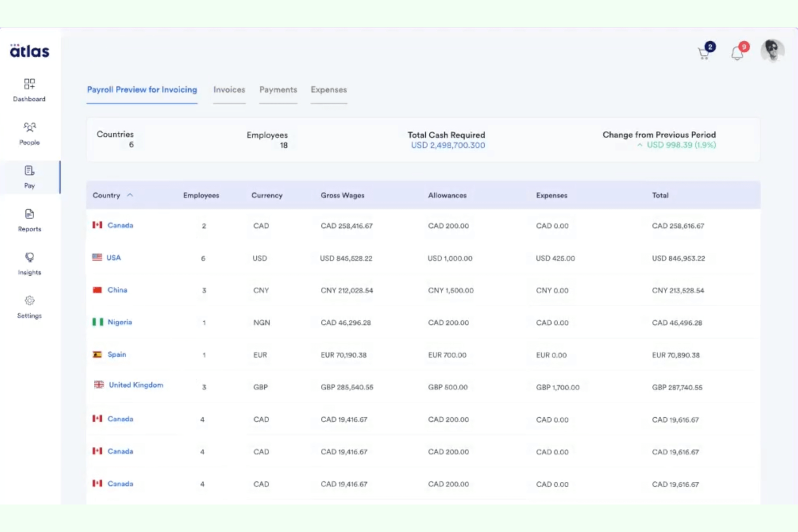Select the People sidebar icon

pos(29,134)
